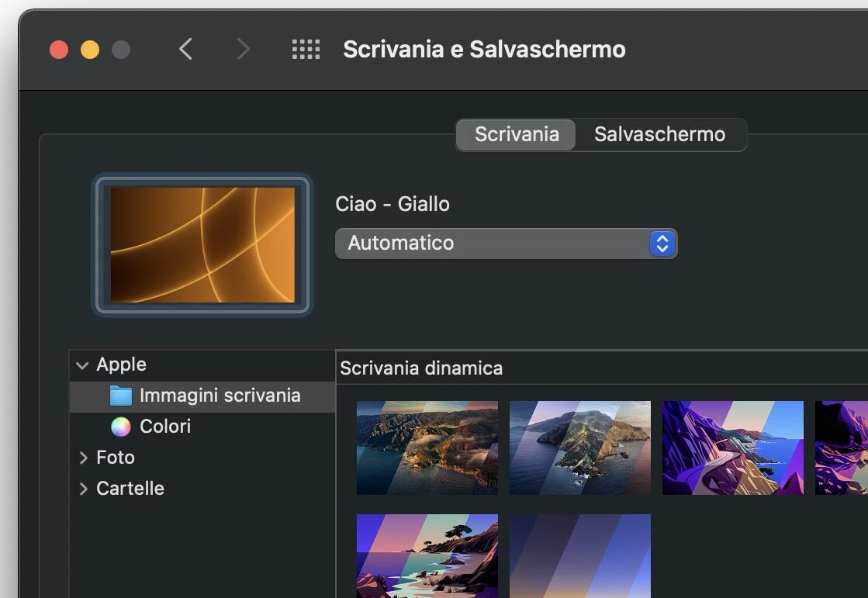Open the Immagini scrivania folder icon

pos(121,396)
